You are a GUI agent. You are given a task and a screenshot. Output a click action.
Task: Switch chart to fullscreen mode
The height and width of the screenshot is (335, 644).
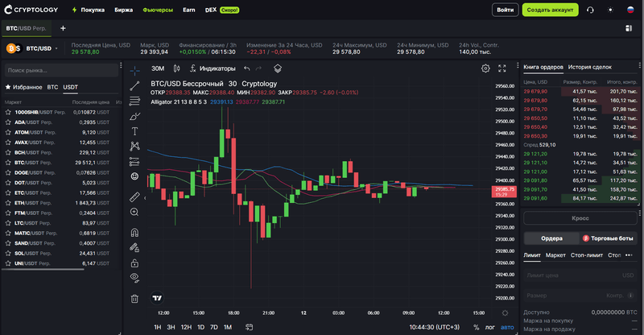pos(502,68)
